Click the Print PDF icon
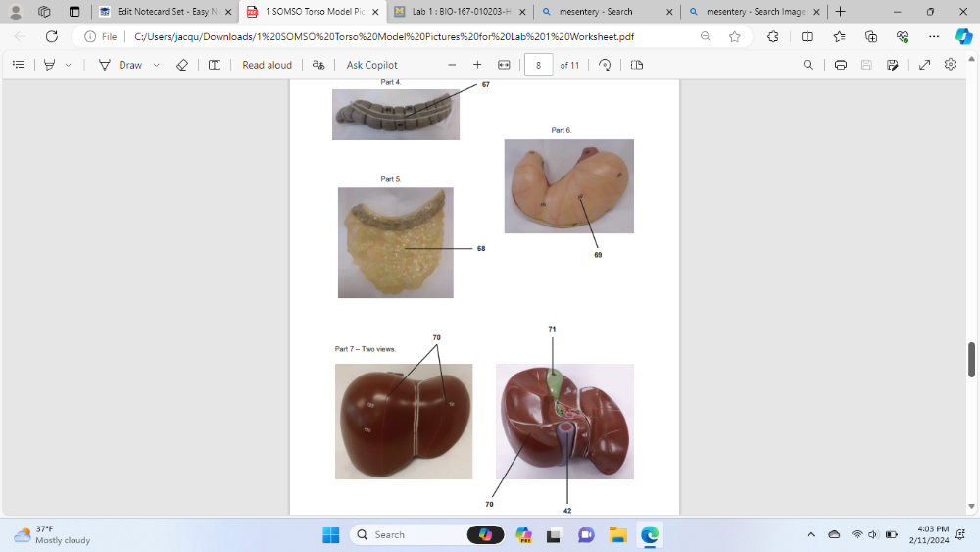The width and height of the screenshot is (980, 552). coord(840,65)
